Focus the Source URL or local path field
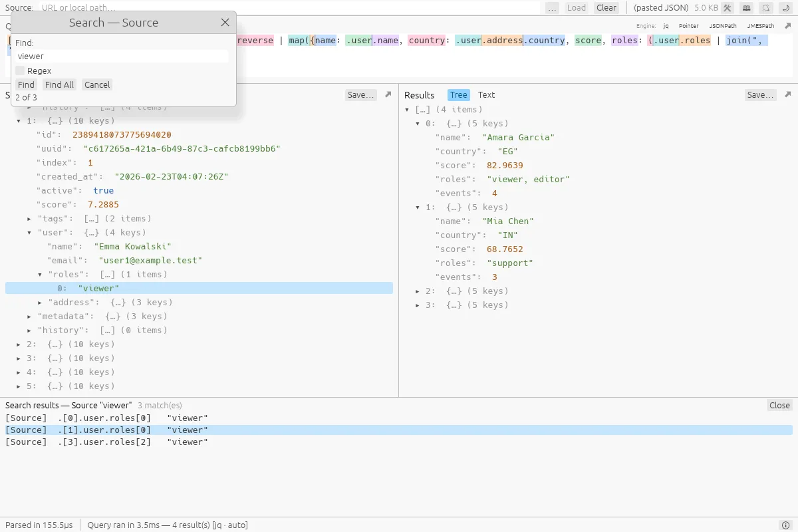 (x=288, y=8)
